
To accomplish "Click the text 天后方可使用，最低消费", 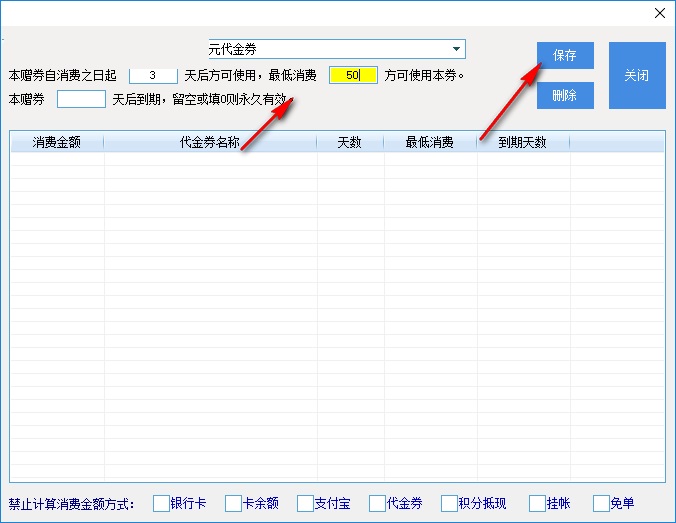I will [x=250, y=75].
